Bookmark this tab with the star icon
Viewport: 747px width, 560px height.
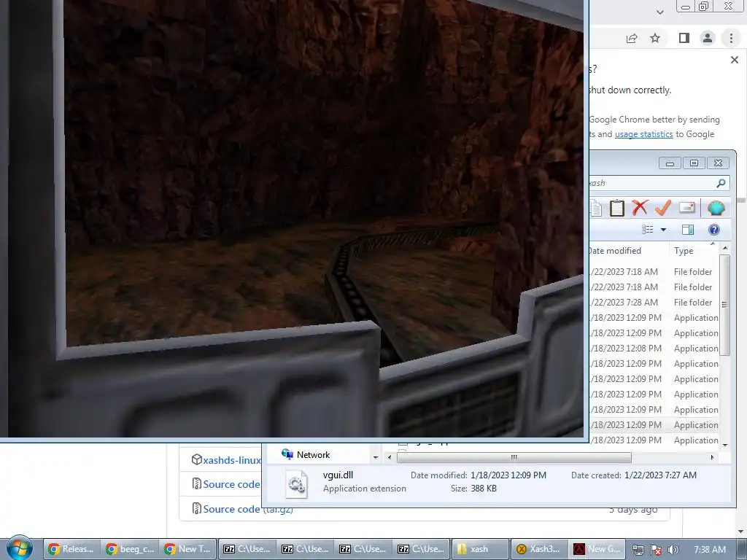pyautogui.click(x=655, y=38)
